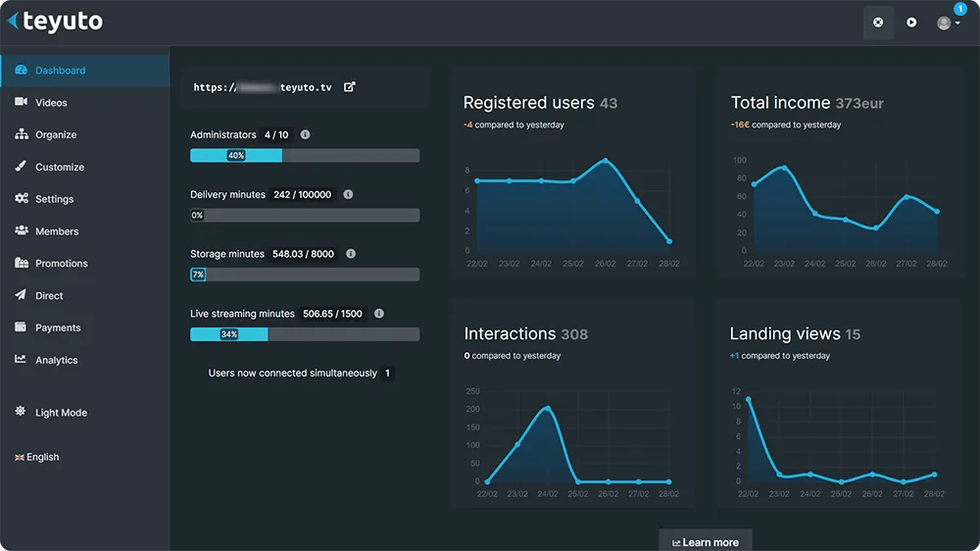Click the teyuto logo
This screenshot has width=980, height=551.
[x=55, y=22]
